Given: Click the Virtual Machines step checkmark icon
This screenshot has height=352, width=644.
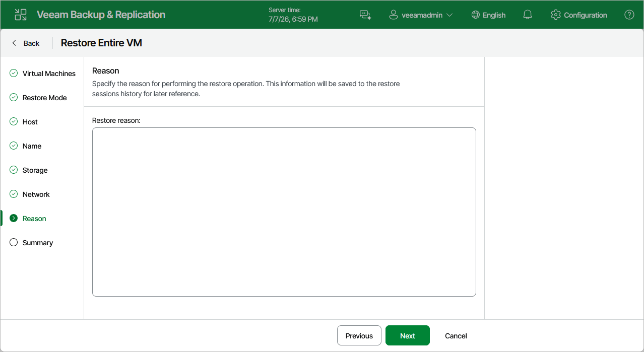Looking at the screenshot, I should pos(14,73).
